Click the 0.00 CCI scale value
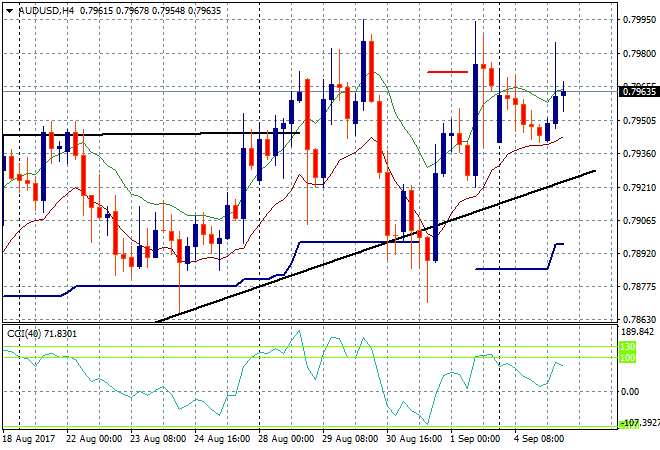The width and height of the screenshot is (660, 450). (630, 392)
